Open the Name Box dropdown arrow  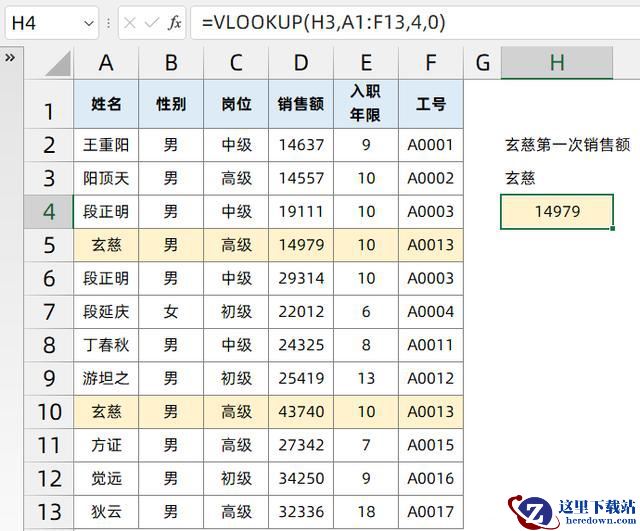point(89,23)
